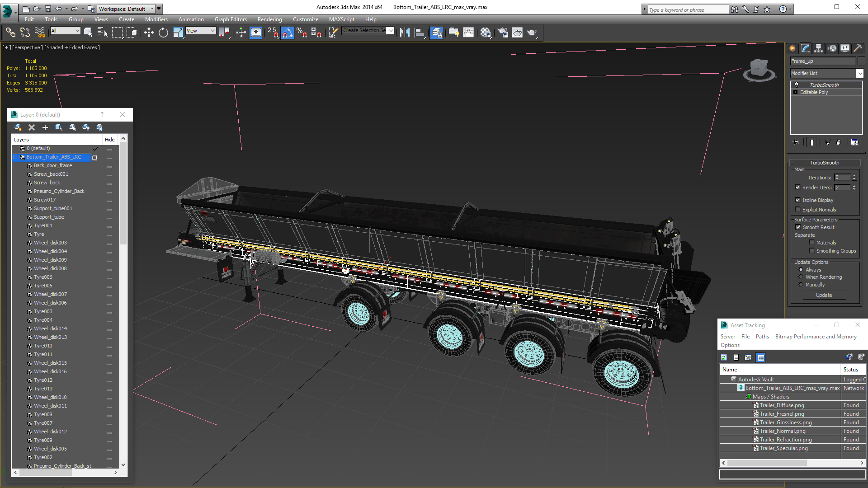Increase the Iterations spinner value

pyautogui.click(x=854, y=176)
